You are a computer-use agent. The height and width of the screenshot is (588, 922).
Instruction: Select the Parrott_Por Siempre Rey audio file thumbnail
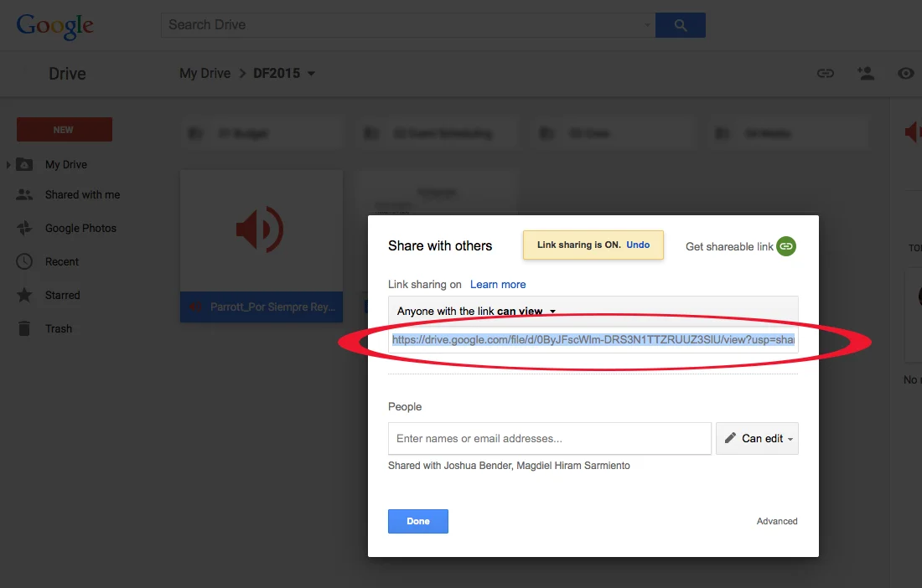pyautogui.click(x=261, y=230)
